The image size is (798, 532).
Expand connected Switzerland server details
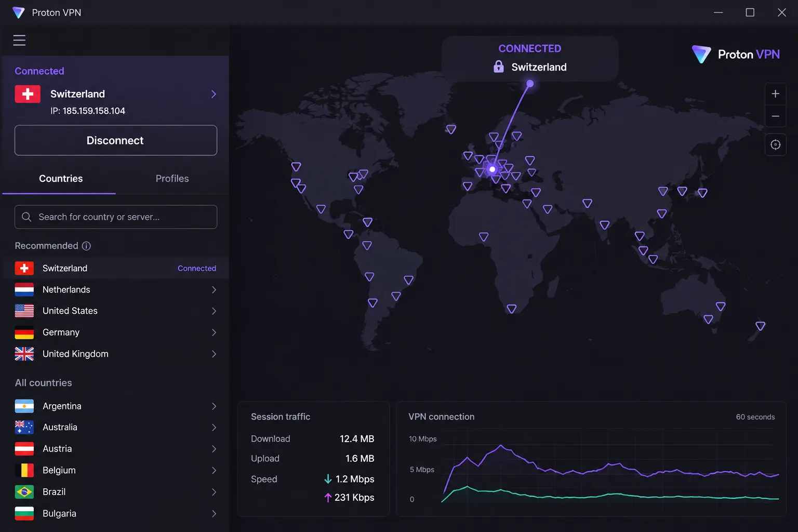pyautogui.click(x=214, y=94)
